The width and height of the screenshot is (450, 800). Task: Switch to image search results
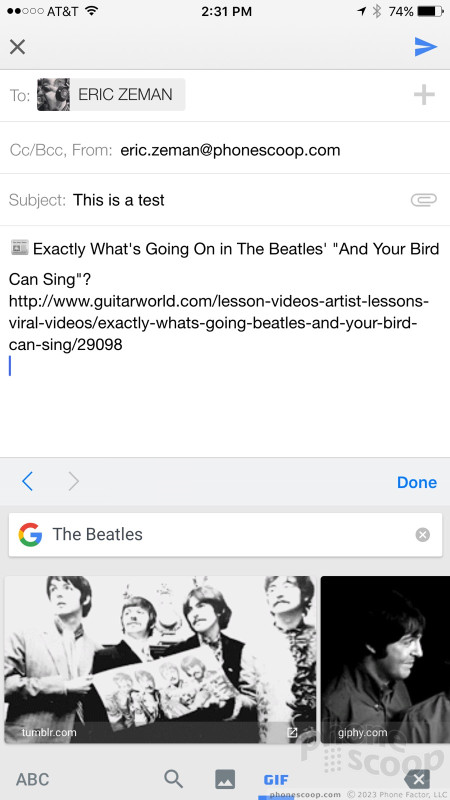coord(225,780)
